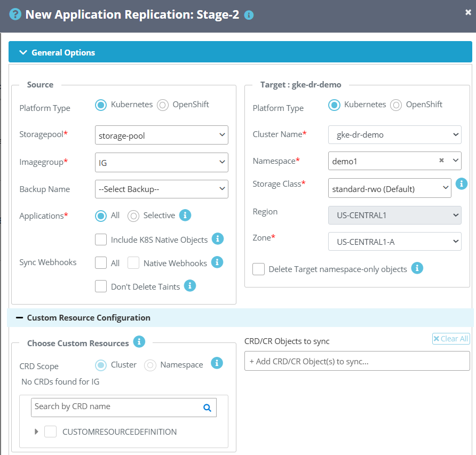The width and height of the screenshot is (476, 455).
Task: Enable Don't Delete Taints checkbox
Action: [x=101, y=286]
